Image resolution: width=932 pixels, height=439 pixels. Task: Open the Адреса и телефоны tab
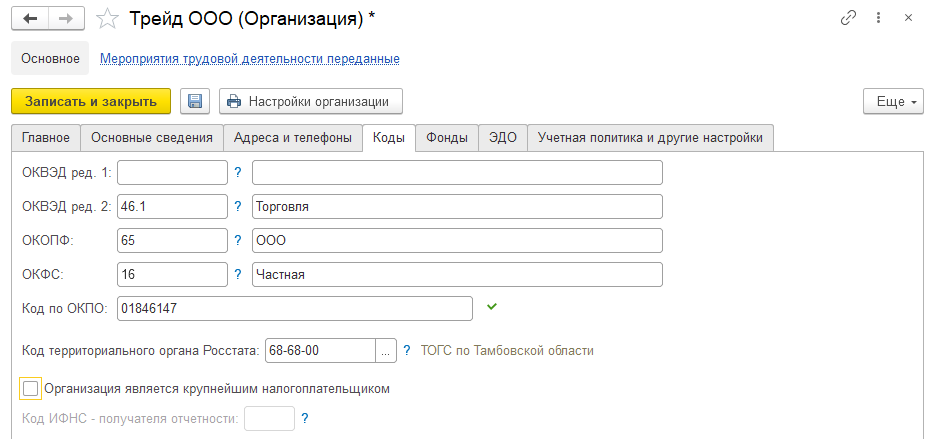(292, 138)
